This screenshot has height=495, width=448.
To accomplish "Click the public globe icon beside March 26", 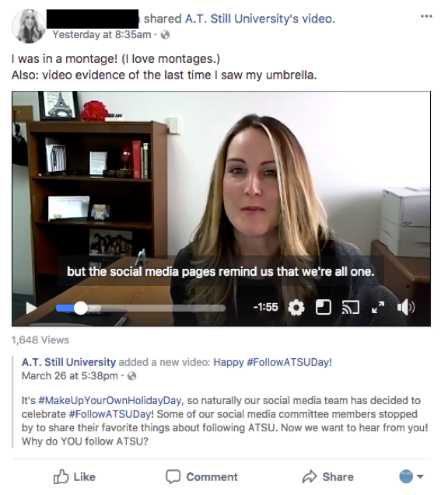I will pos(131,376).
